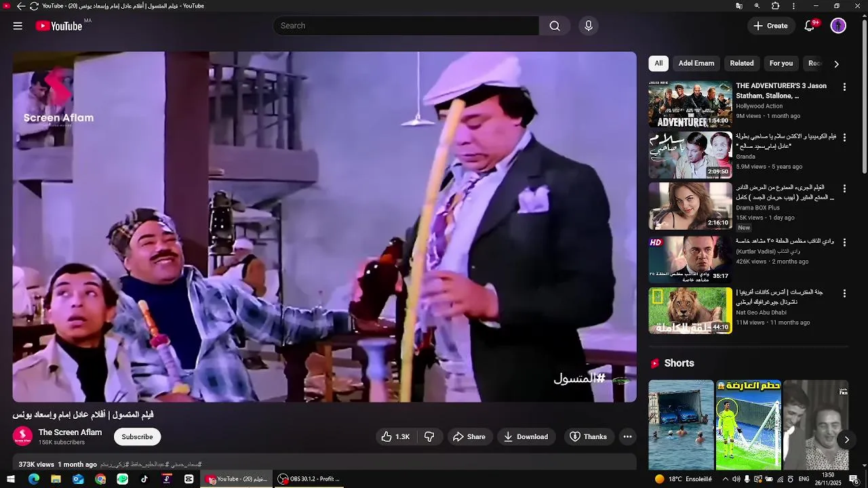Image resolution: width=868 pixels, height=488 pixels.
Task: Open the flooded cars Short thumbnail
Action: [681, 425]
